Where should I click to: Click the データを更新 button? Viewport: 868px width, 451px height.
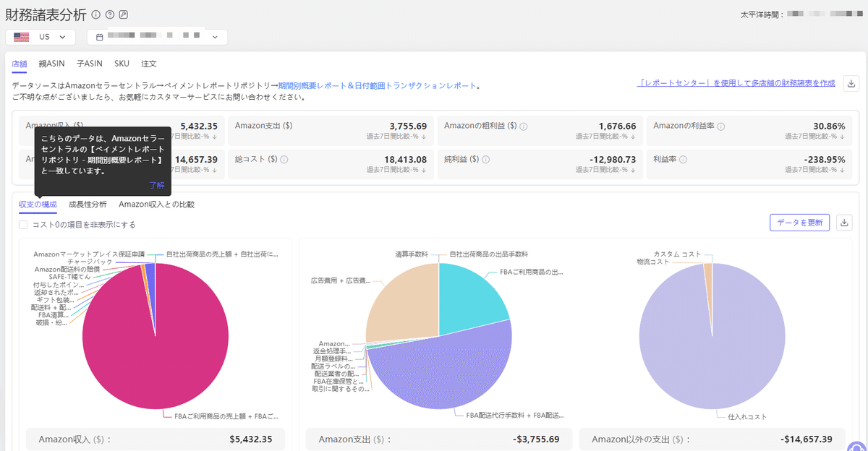tap(799, 223)
